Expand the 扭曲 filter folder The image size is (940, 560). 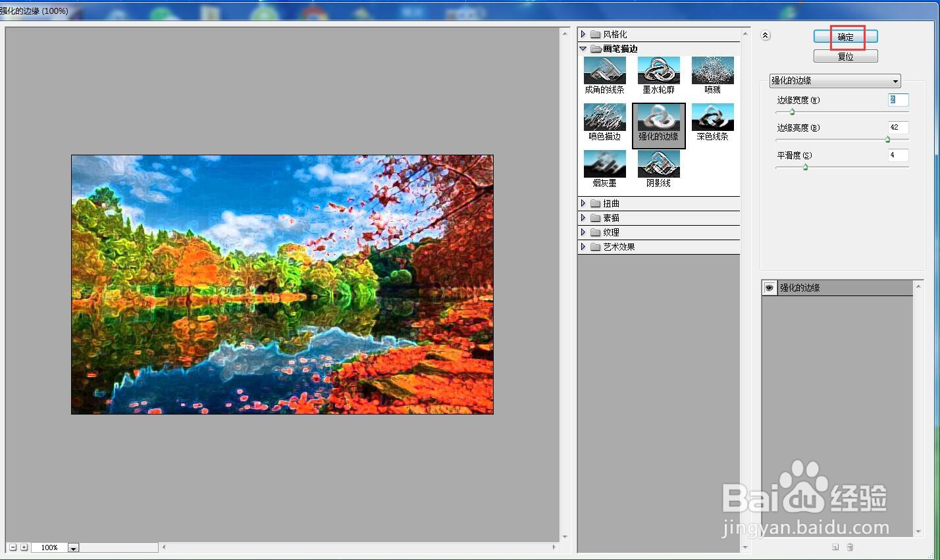[x=583, y=203]
